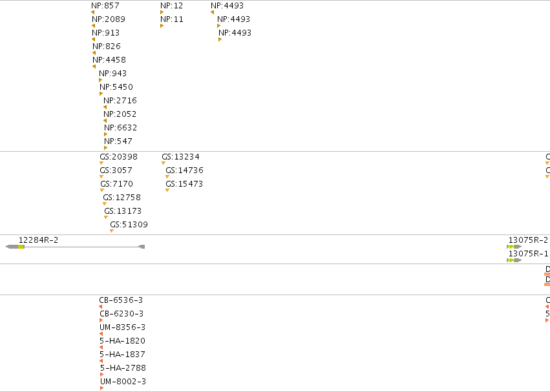This screenshot has width=550, height=392.
Task: Click the NP:6632 label
Action: 120,128
